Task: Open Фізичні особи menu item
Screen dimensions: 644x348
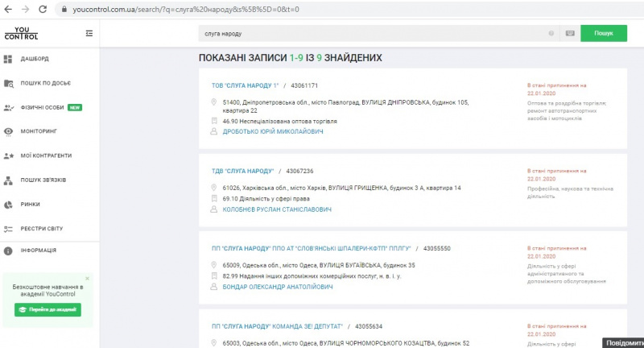Action: tap(43, 107)
